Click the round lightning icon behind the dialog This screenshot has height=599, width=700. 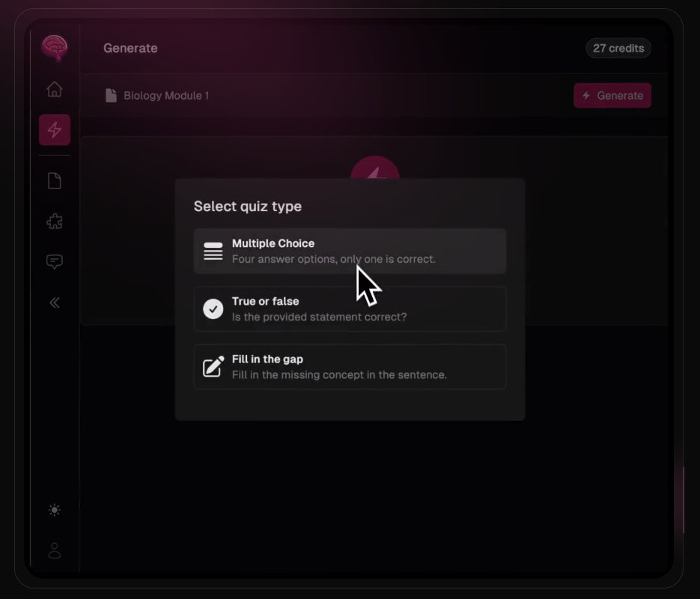pos(374,168)
